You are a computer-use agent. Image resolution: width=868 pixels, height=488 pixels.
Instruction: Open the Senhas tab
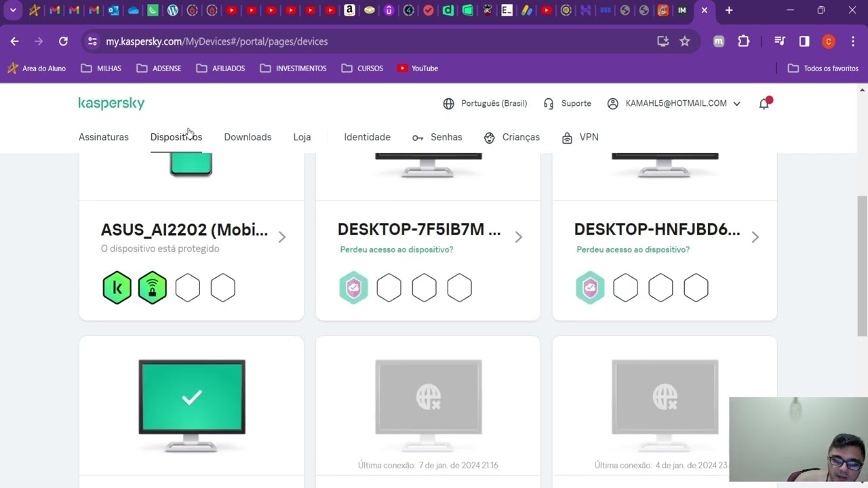pyautogui.click(x=437, y=137)
